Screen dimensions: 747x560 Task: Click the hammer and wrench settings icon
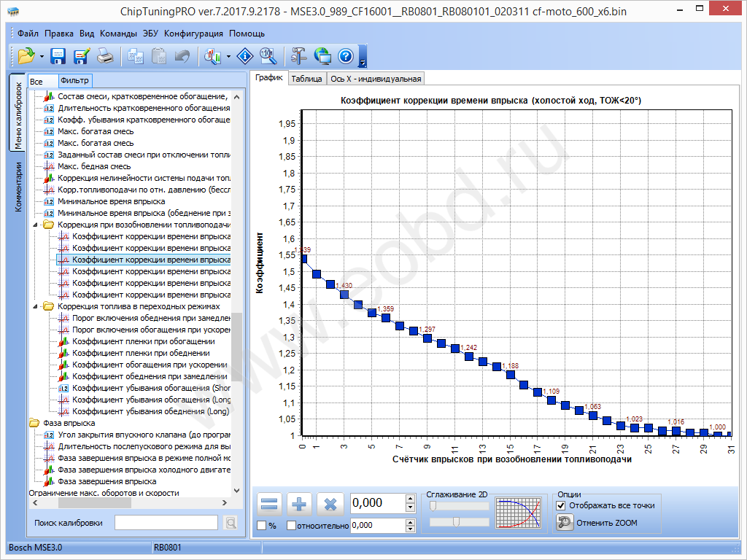point(298,55)
